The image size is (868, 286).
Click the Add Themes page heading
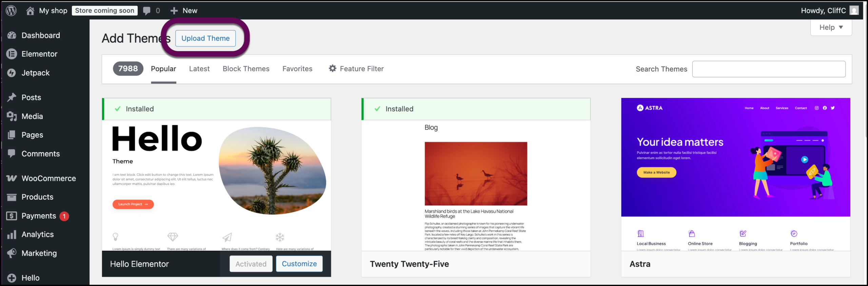[x=136, y=38]
